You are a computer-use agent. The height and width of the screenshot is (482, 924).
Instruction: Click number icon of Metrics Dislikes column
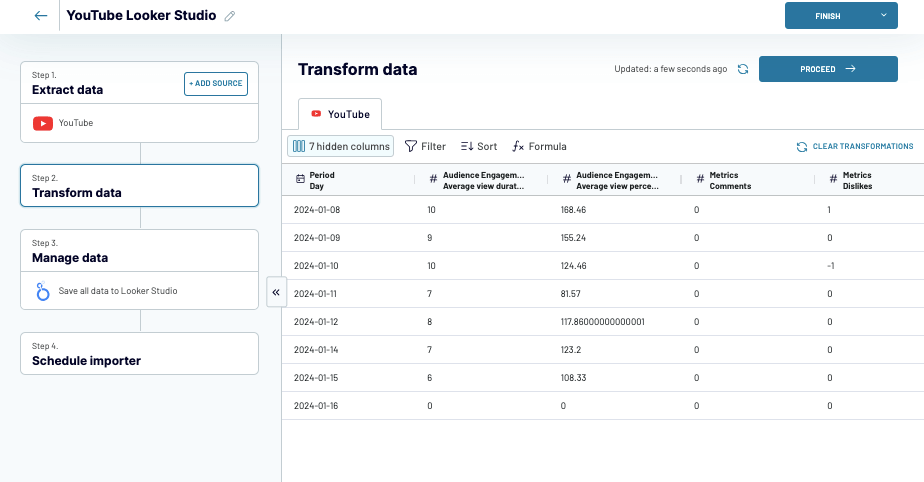point(833,179)
